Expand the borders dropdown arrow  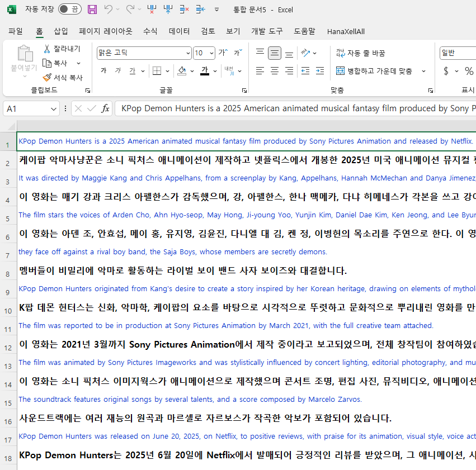tap(167, 72)
